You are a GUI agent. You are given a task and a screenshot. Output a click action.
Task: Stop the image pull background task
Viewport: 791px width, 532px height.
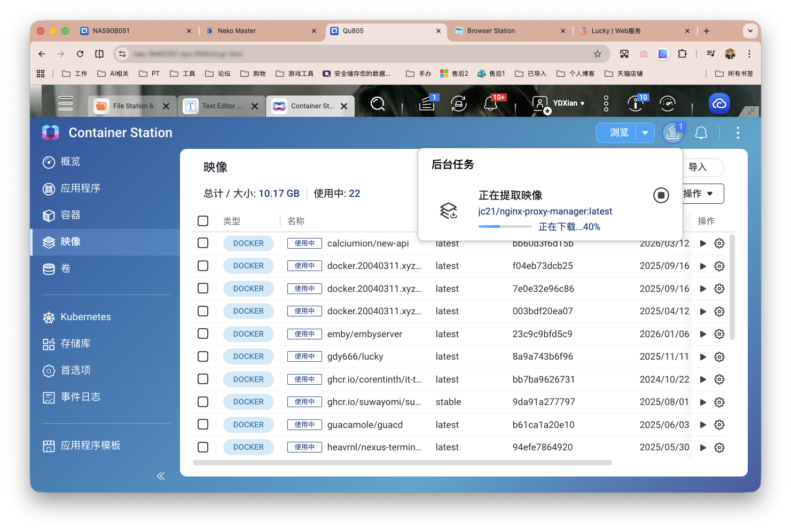pos(661,195)
